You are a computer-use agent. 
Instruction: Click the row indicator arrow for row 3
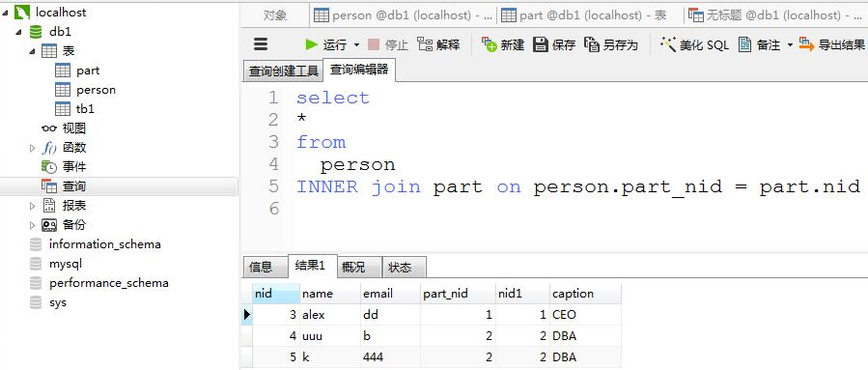click(x=247, y=315)
